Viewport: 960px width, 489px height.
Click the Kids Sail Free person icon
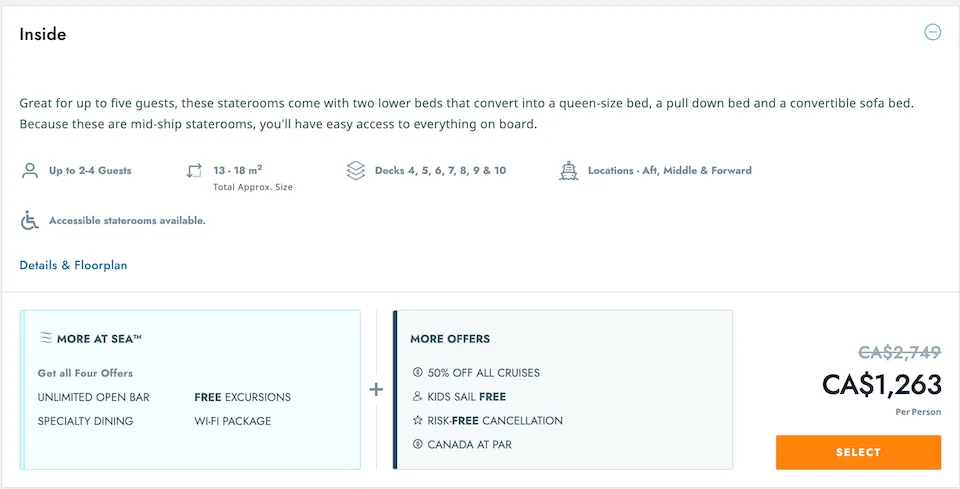click(417, 397)
